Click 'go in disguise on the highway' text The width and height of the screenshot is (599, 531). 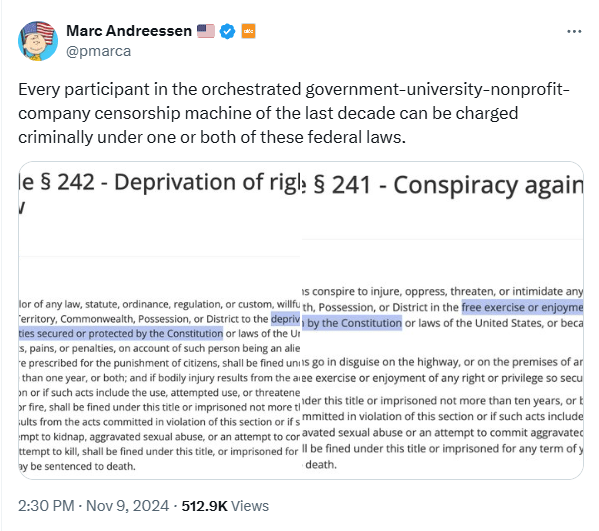382,362
